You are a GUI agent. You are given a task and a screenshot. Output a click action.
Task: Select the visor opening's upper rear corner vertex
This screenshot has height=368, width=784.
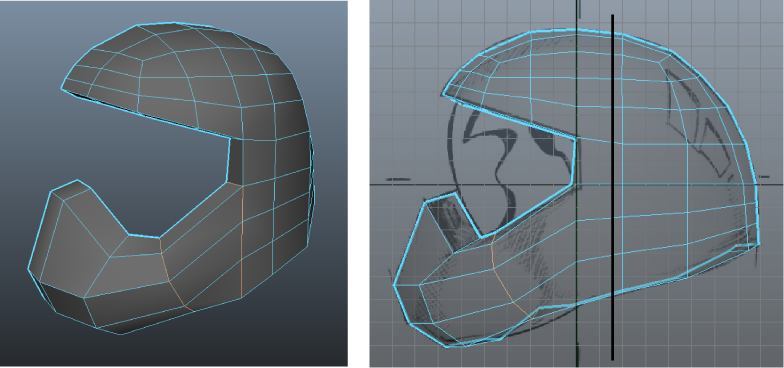[576, 138]
